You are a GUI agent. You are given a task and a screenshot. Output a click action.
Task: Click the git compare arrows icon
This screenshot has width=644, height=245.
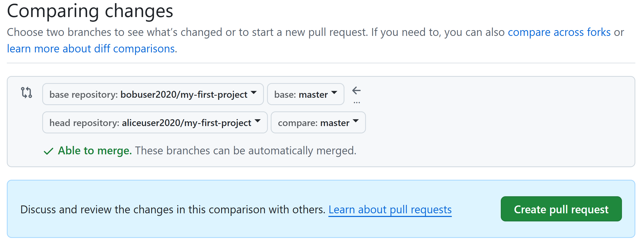point(26,93)
